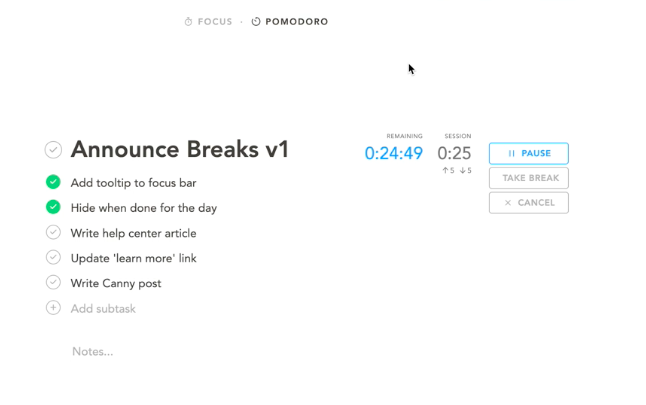Viewport: 646px width, 405px height.
Task: Uncheck Add tooltip to focus bar
Action: [x=53, y=182]
